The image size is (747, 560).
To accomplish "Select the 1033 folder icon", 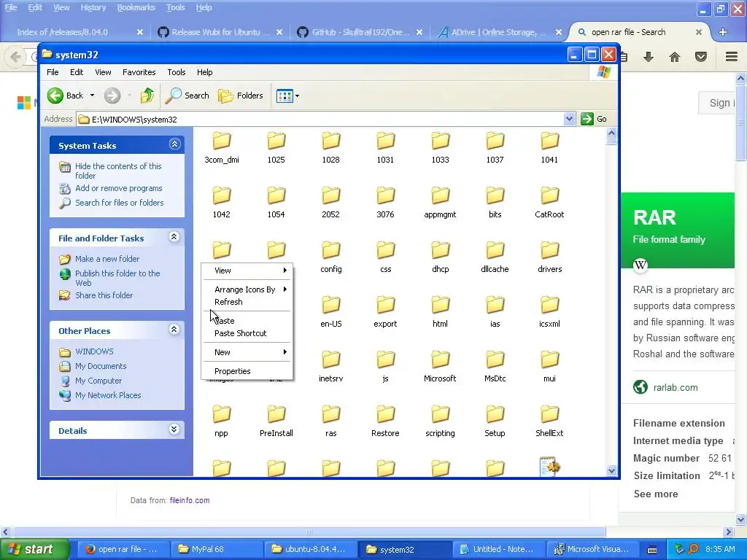I will tap(440, 141).
